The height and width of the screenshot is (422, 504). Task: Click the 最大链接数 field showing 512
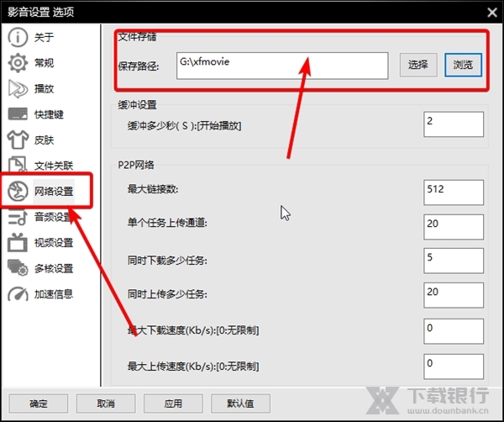[454, 193]
